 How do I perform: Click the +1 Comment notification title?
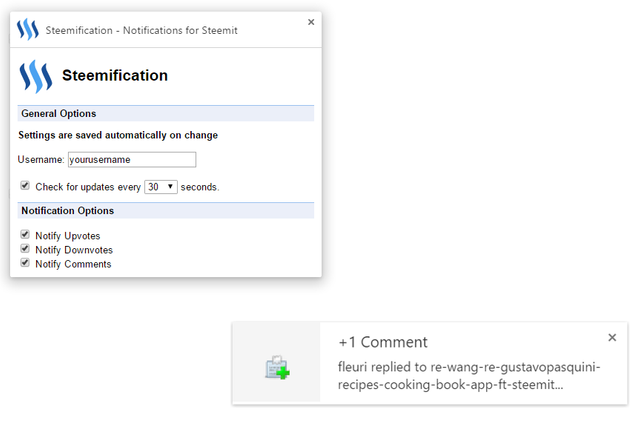[383, 342]
